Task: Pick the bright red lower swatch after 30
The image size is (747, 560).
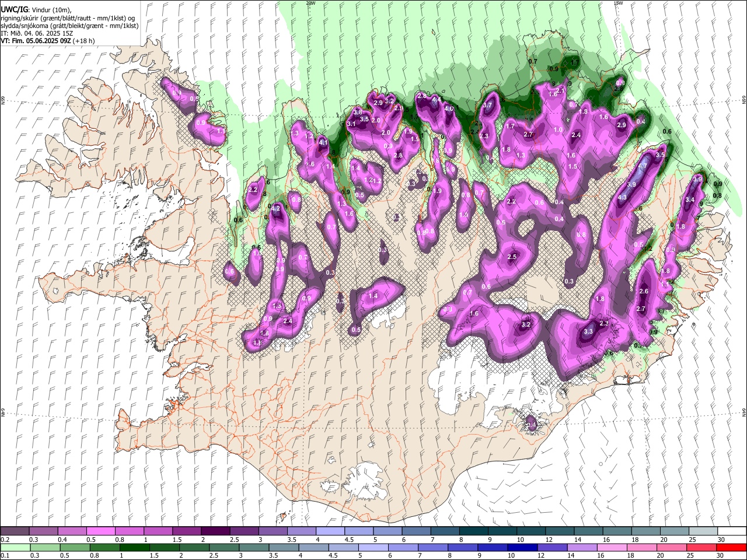Action: (x=731, y=547)
